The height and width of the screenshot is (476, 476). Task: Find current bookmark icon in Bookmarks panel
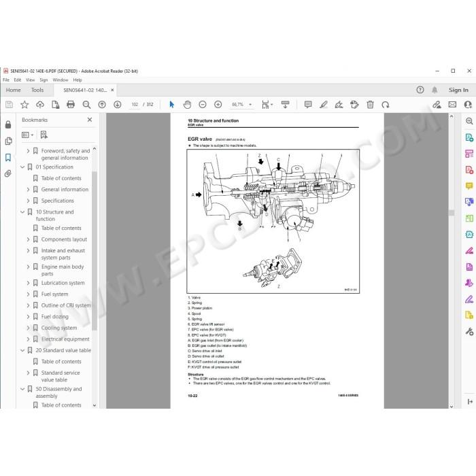[44, 135]
